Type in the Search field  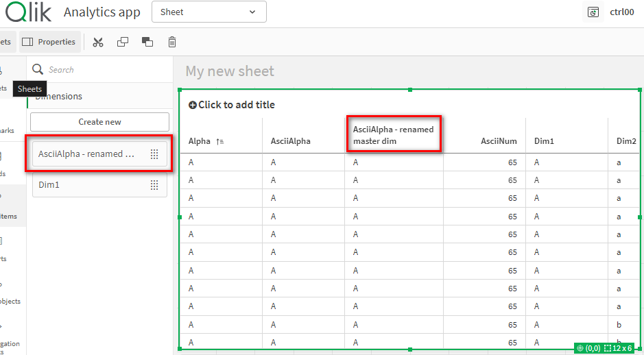[103, 70]
